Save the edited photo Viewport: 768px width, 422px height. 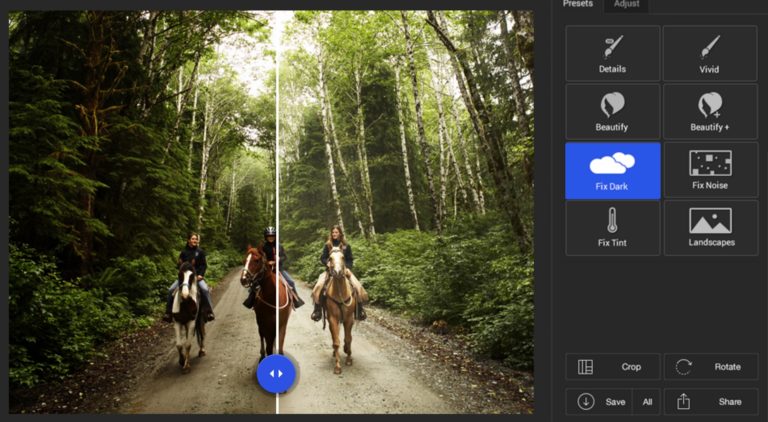tap(599, 401)
